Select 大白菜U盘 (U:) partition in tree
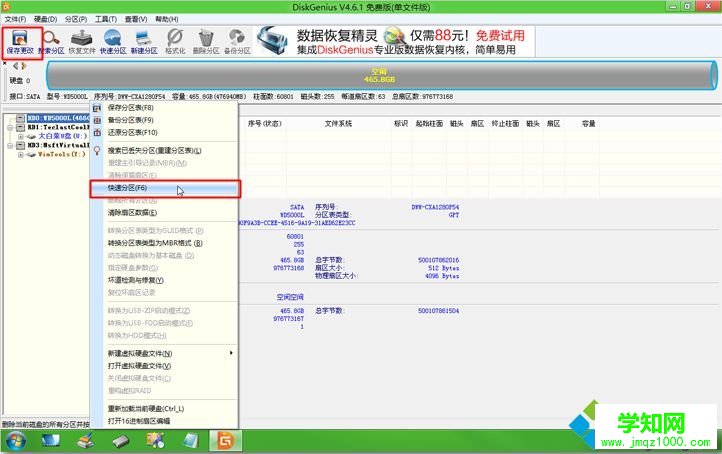The image size is (722, 454). click(63, 136)
